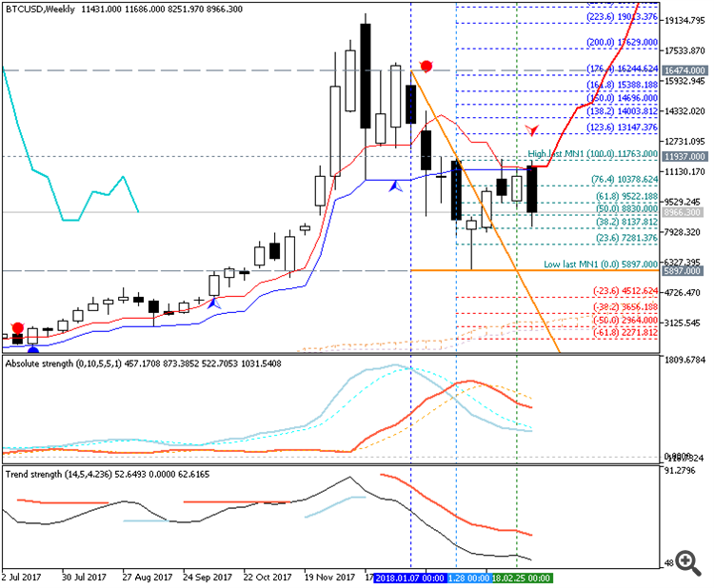Click the red down arrow near 123.6 level
The height and width of the screenshot is (588, 714).
(x=531, y=129)
